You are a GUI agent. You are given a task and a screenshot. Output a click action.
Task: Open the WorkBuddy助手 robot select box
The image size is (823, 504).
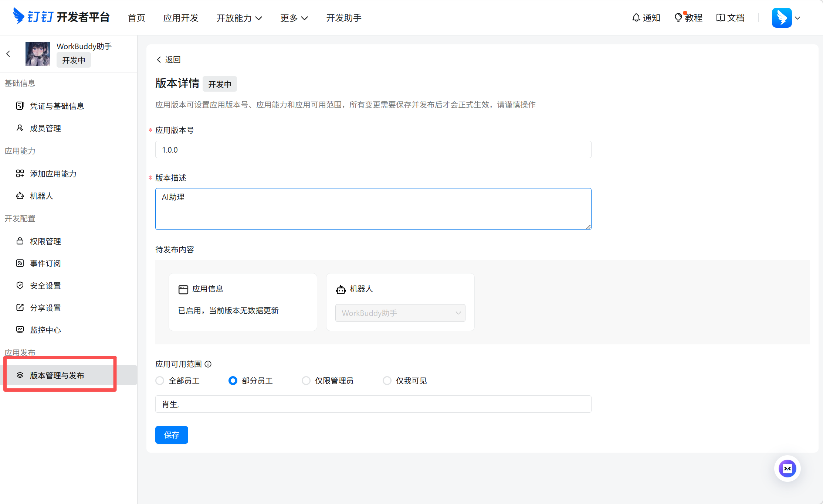400,313
